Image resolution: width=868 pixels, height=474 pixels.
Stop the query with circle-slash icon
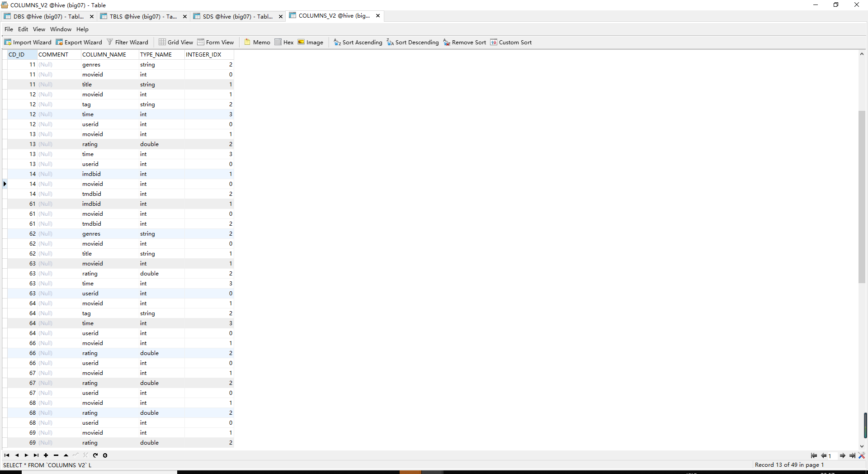click(105, 455)
